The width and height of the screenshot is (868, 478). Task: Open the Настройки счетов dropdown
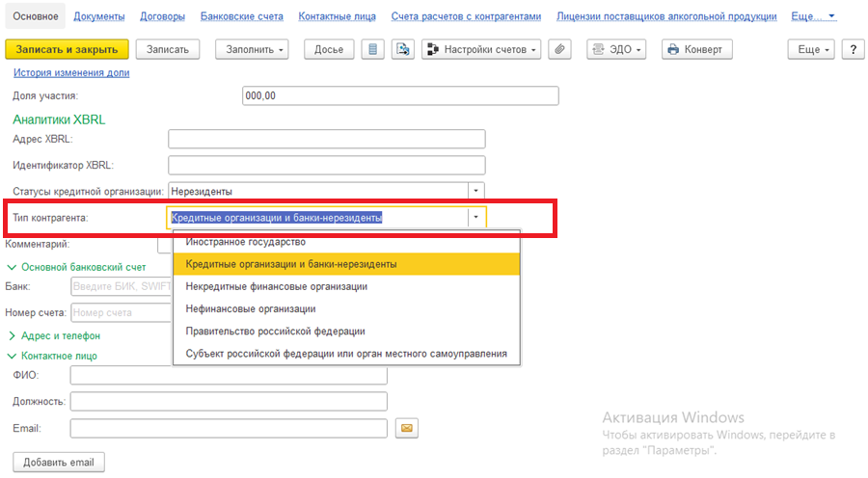[x=481, y=49]
